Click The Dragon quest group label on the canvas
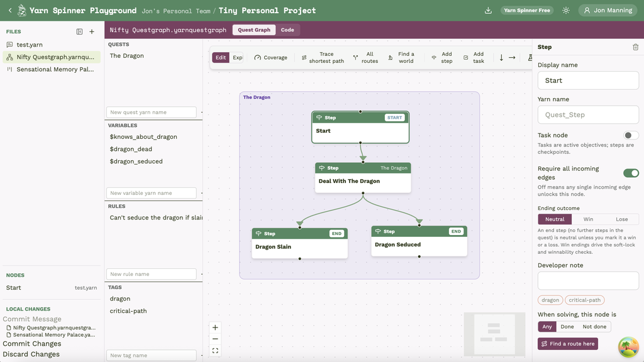The height and width of the screenshot is (362, 644). pyautogui.click(x=257, y=97)
